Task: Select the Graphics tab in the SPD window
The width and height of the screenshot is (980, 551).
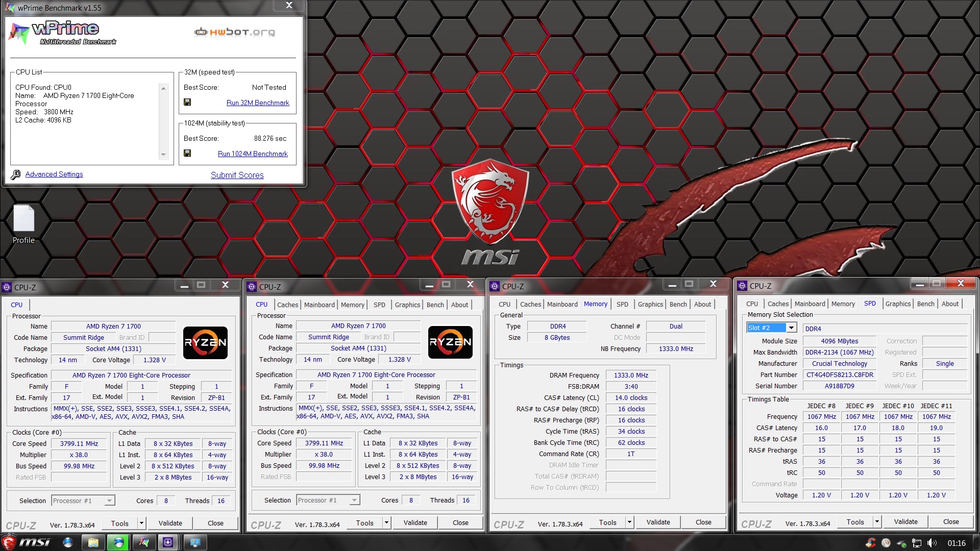Action: [x=898, y=304]
